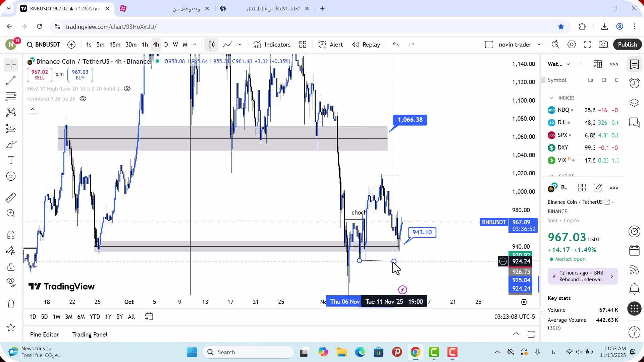Screen dimensions: 644x362
Task: Publish the chart idea
Action: point(627,45)
